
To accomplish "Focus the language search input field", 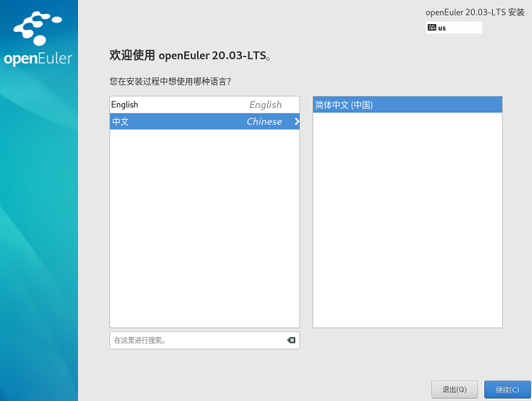I will [x=195, y=340].
